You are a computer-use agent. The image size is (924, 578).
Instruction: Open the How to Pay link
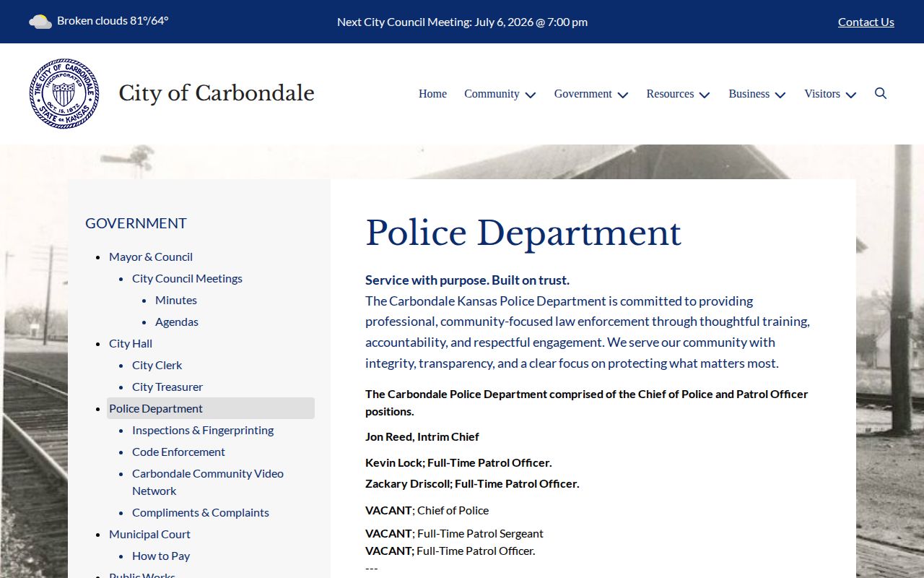[x=161, y=556]
